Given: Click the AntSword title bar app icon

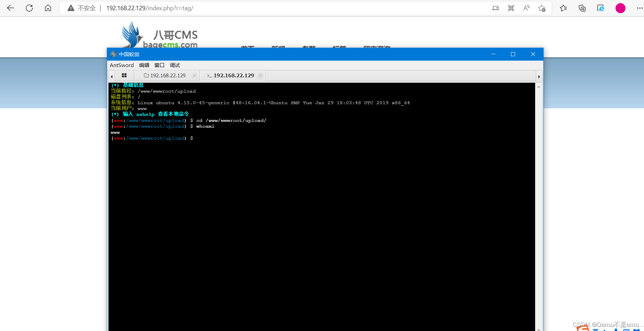Looking at the screenshot, I should (x=114, y=54).
